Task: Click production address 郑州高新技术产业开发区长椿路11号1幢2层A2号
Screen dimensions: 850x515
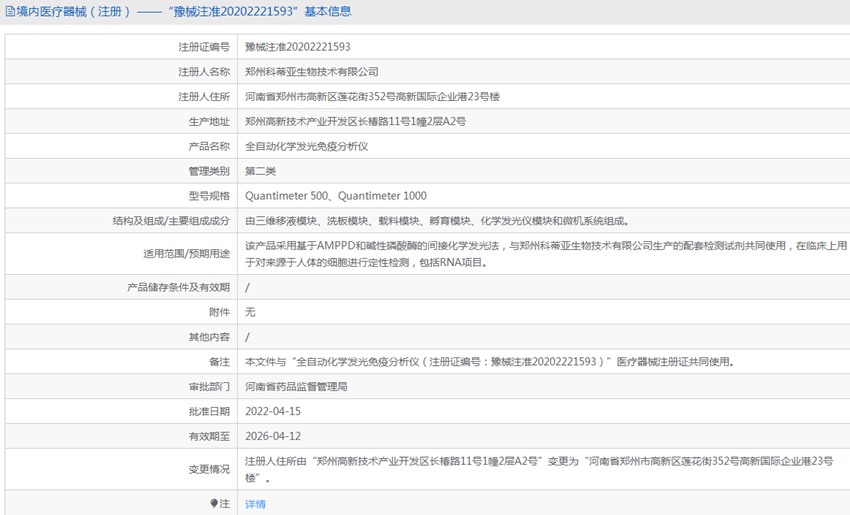Action: [x=355, y=121]
